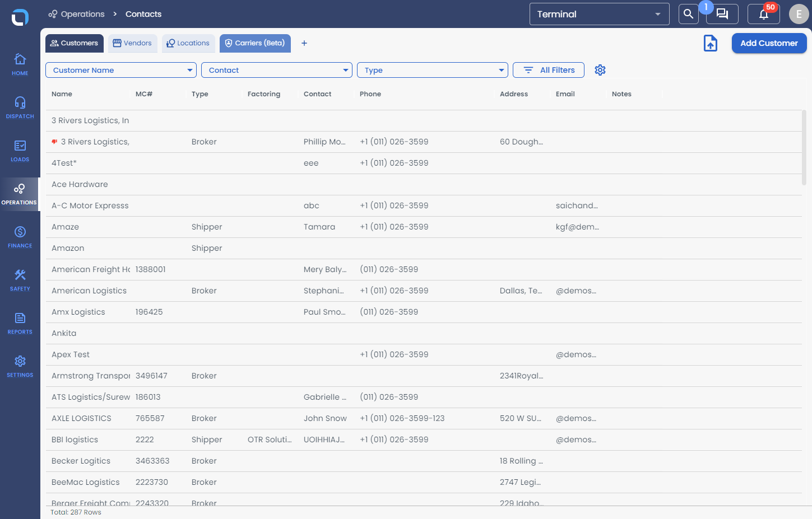Open the Reports sidebar icon
This screenshot has height=519, width=812.
[x=20, y=323]
